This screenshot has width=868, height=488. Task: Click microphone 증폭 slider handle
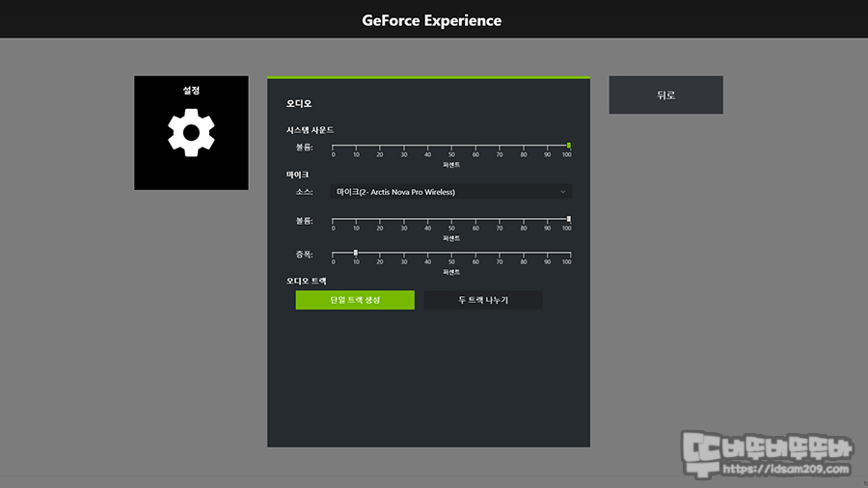pos(356,253)
